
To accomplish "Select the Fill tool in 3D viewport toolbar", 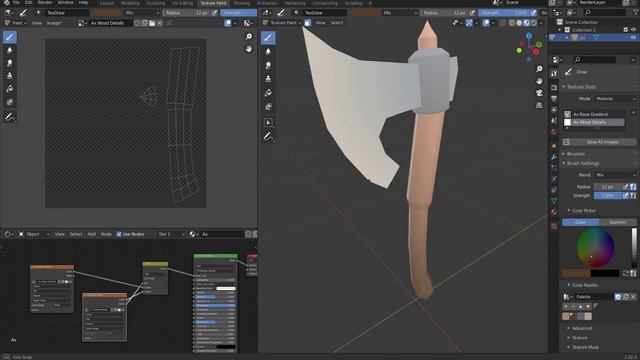I will 268,93.
